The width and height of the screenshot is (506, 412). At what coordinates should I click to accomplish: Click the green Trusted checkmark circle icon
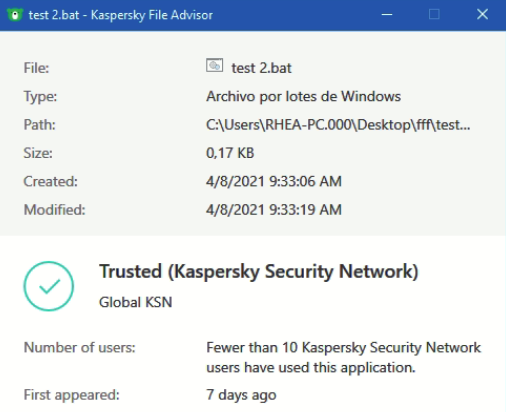49,286
